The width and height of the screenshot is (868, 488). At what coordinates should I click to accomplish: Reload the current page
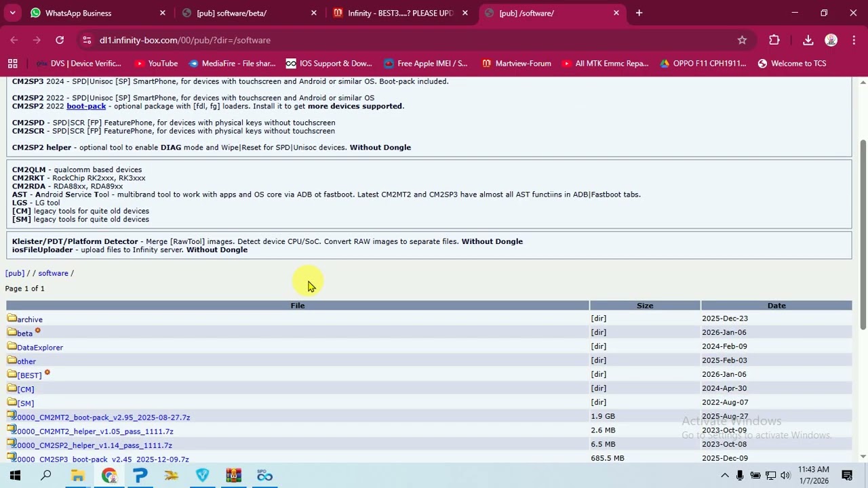(x=60, y=40)
